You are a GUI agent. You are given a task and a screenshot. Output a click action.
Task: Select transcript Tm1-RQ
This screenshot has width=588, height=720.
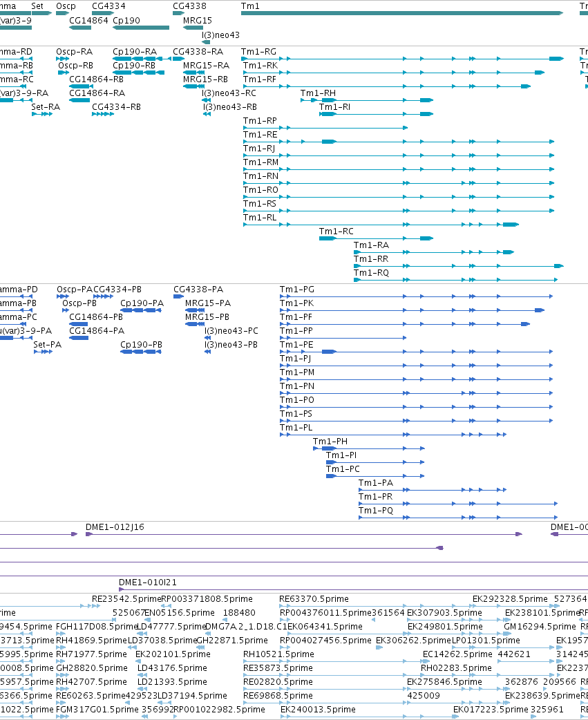click(x=371, y=272)
